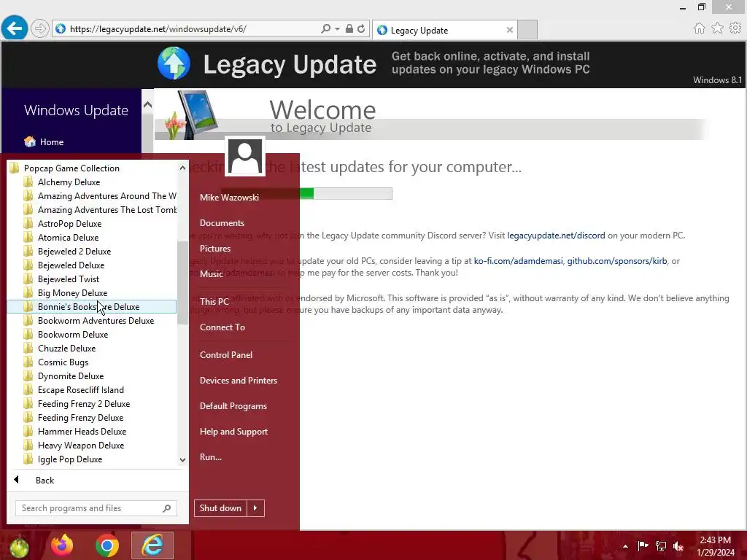The width and height of the screenshot is (747, 560).
Task: Open Iggle Pop Deluxe folder
Action: coord(91,459)
